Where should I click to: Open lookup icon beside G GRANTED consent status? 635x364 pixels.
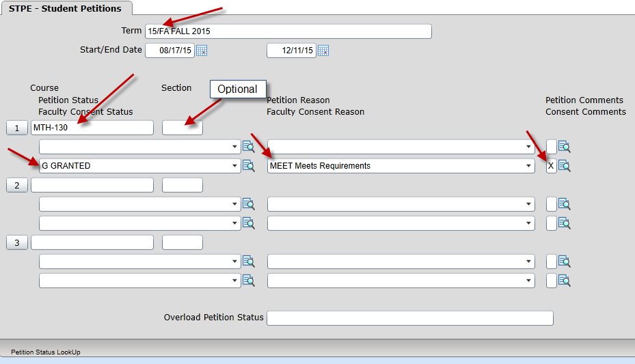tap(249, 166)
